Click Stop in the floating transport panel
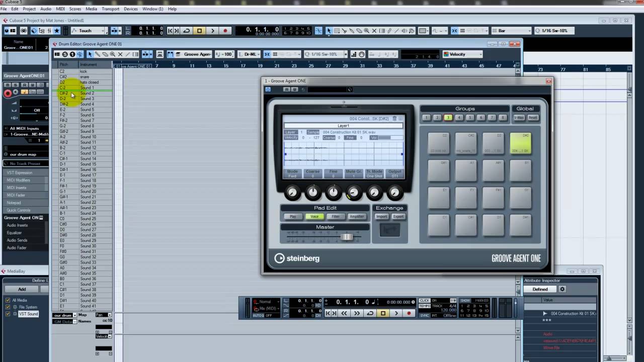 point(383,313)
